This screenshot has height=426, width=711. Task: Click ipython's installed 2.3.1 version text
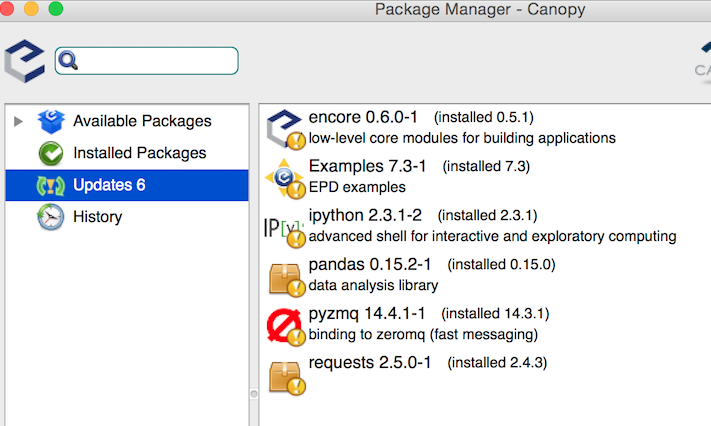pos(487,215)
